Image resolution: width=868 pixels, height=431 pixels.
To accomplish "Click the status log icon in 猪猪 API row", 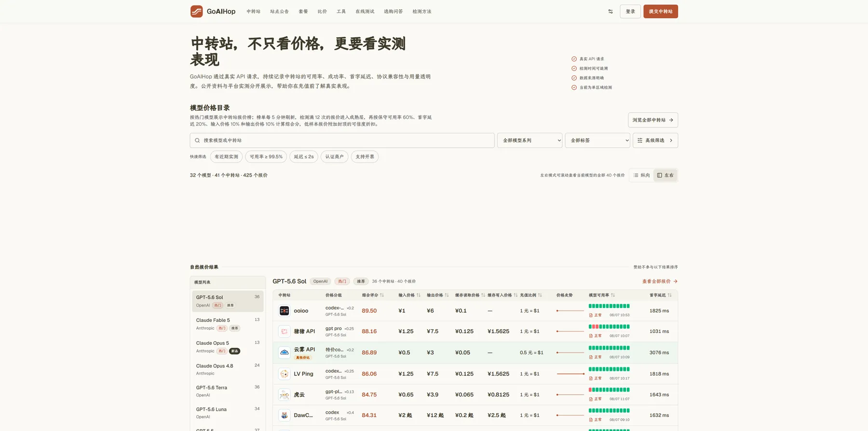I will pos(591,336).
